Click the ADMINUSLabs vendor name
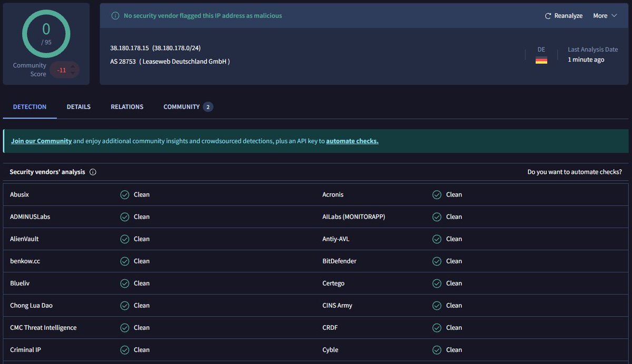Viewport: 632px width, 364px height. [x=30, y=217]
